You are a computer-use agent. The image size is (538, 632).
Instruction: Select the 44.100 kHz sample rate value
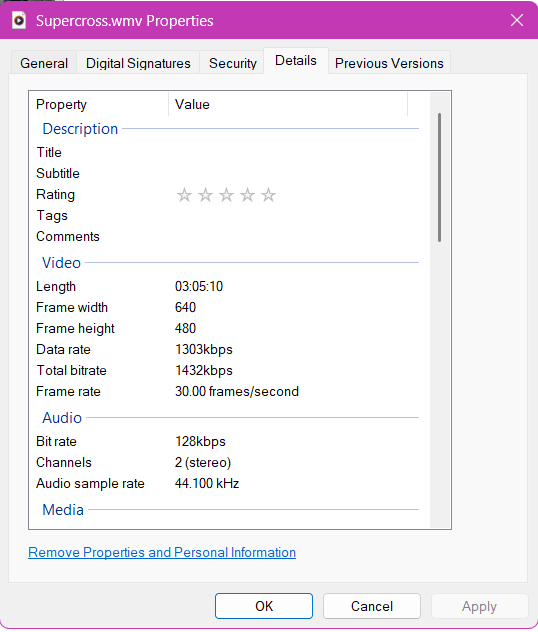(x=207, y=483)
